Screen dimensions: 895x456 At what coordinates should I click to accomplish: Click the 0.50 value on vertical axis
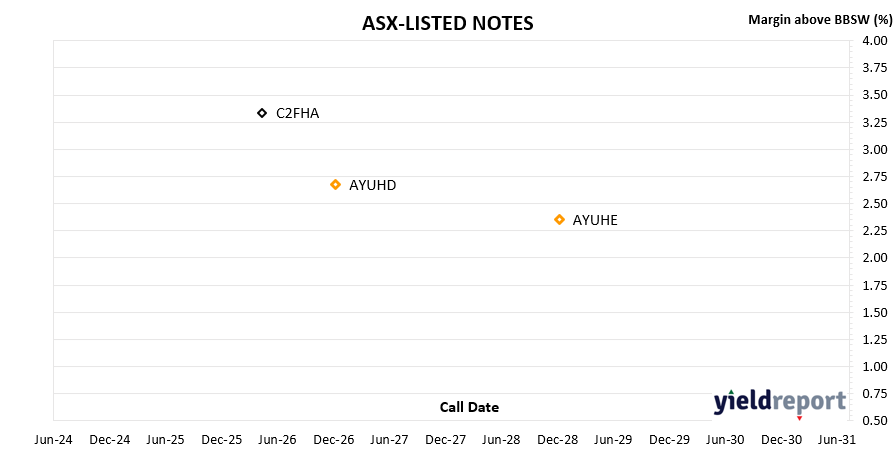pyautogui.click(x=874, y=421)
